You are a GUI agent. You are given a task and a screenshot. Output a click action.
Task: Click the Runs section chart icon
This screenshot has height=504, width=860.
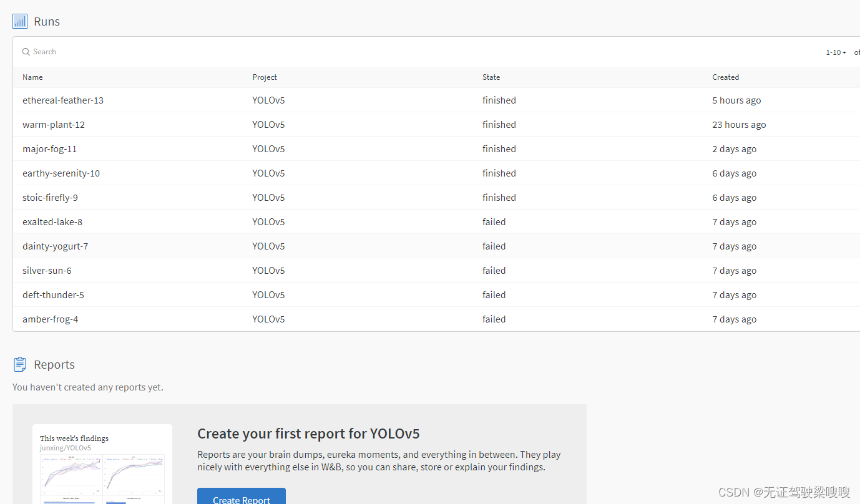pyautogui.click(x=20, y=21)
